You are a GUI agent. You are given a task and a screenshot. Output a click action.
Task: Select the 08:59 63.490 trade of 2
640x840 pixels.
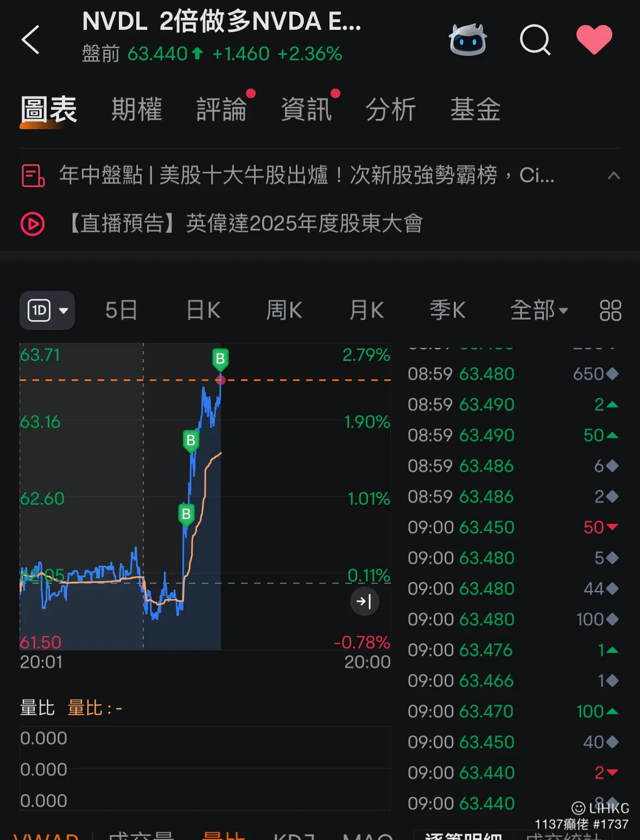514,404
